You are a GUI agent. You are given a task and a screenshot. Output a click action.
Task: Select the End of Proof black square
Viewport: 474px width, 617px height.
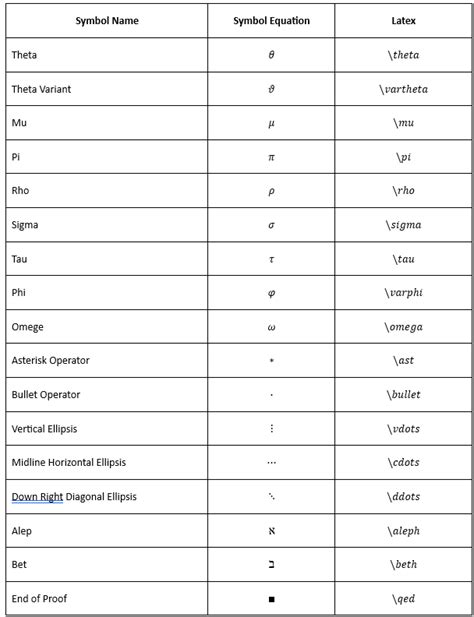pyautogui.click(x=271, y=599)
